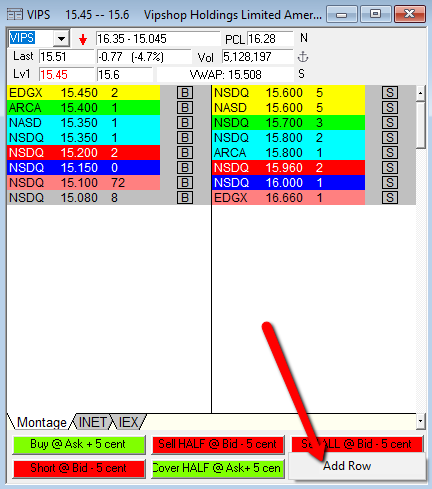The image size is (432, 489).
Task: Click the montage window icon in title bar
Action: point(15,15)
